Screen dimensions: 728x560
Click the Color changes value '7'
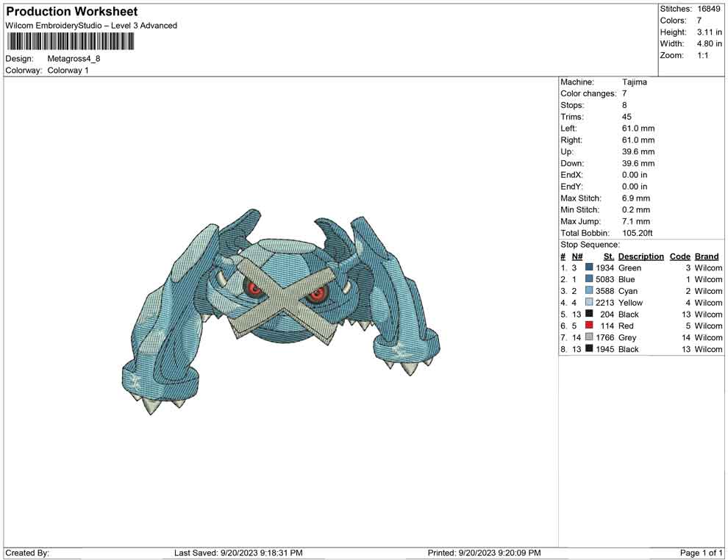(x=624, y=93)
